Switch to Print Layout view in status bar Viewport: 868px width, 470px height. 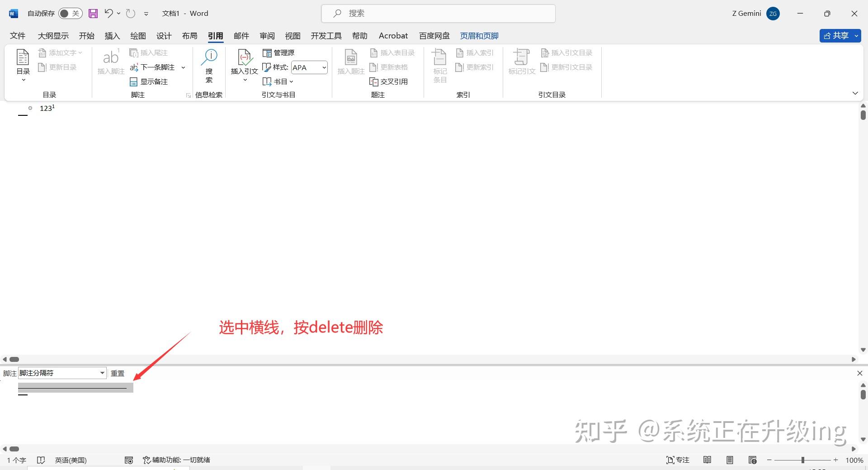click(730, 460)
